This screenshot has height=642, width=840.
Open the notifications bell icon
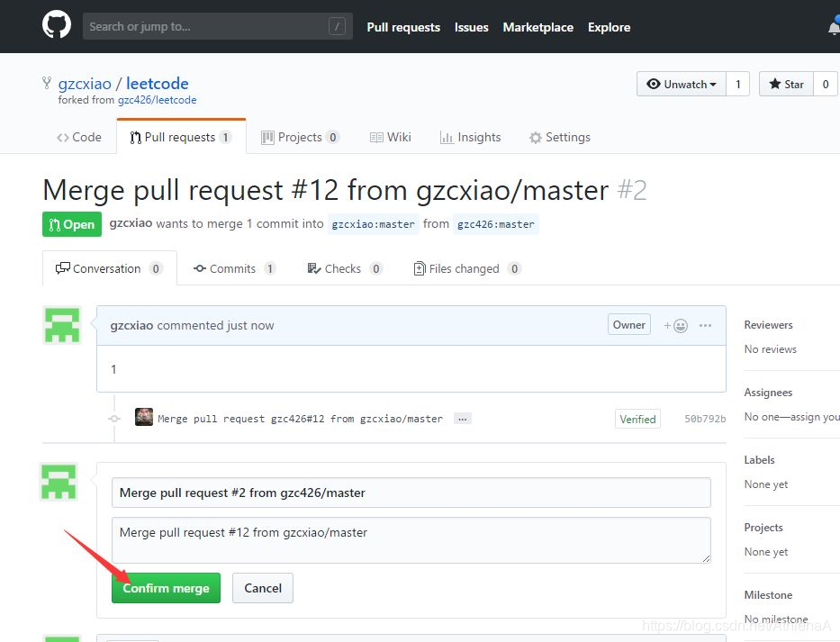834,26
